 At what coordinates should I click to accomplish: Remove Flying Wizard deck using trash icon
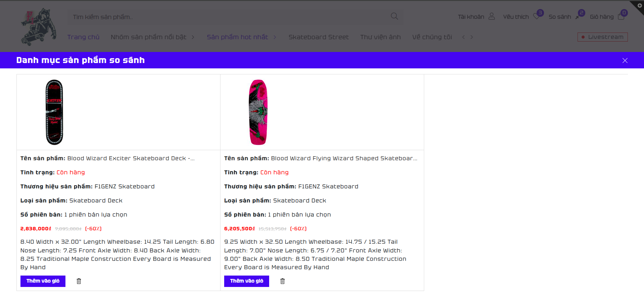coord(283,281)
